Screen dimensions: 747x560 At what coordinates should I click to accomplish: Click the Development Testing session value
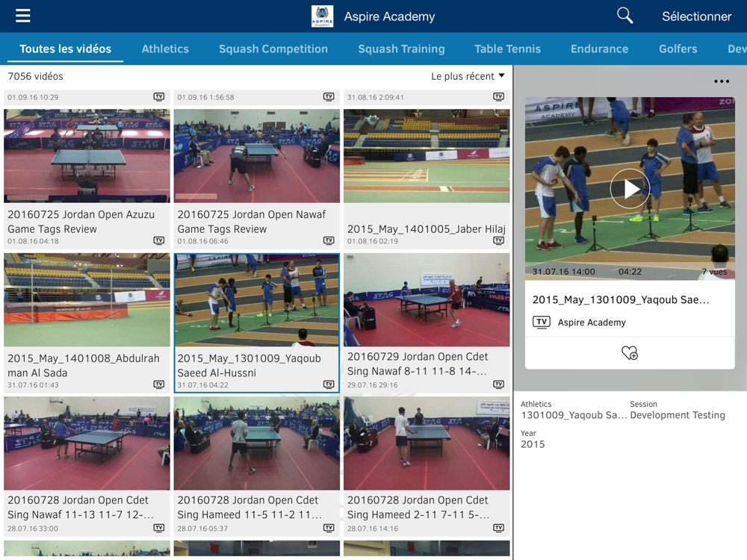tap(677, 414)
